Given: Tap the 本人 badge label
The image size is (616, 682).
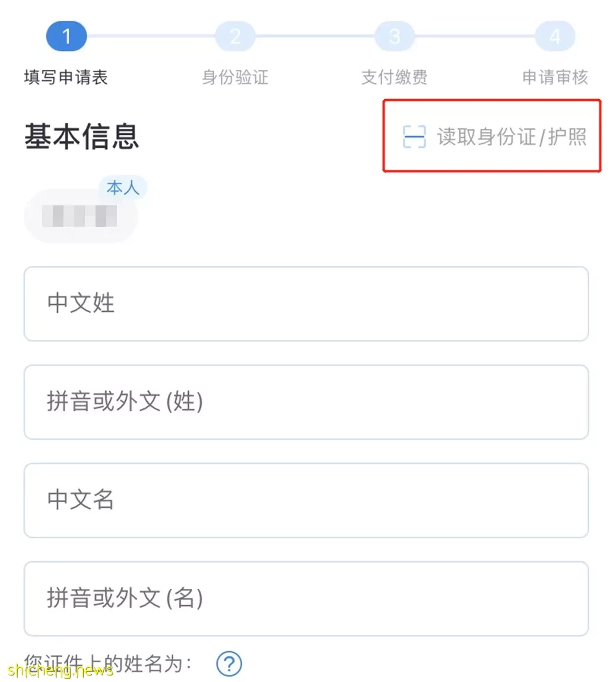Looking at the screenshot, I should point(123,188).
